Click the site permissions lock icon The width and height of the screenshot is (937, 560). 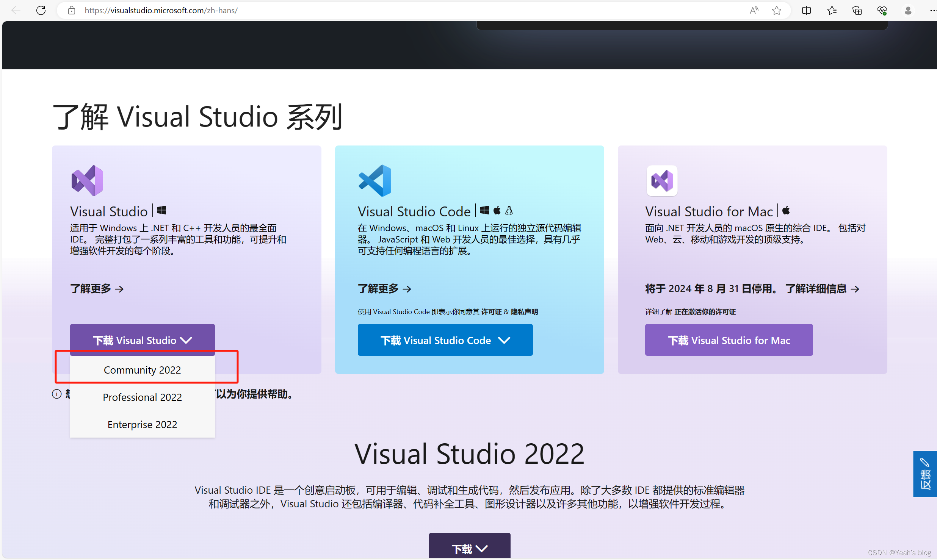pos(71,10)
